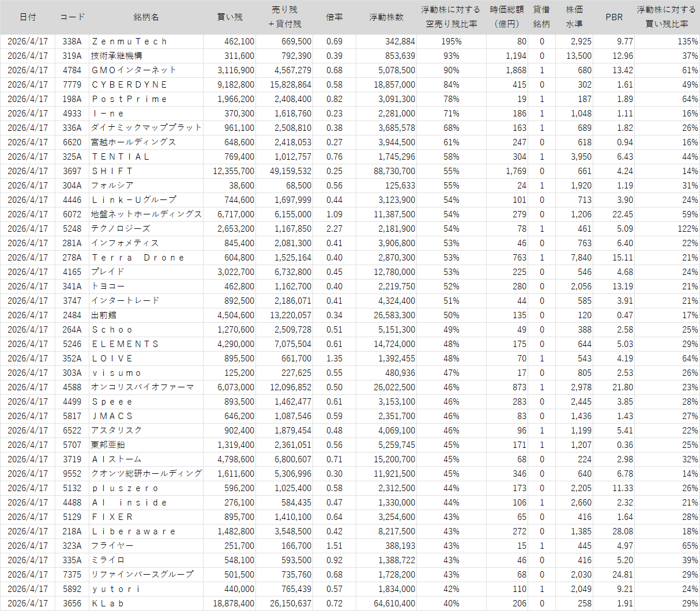The width and height of the screenshot is (700, 611).
Task: Click the 日付 column header
Action: coord(28,17)
